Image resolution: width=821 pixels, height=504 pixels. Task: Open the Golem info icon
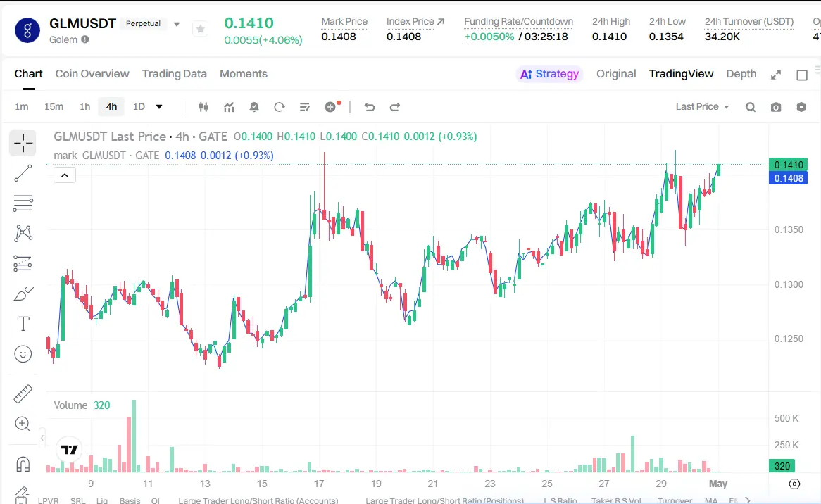click(84, 39)
